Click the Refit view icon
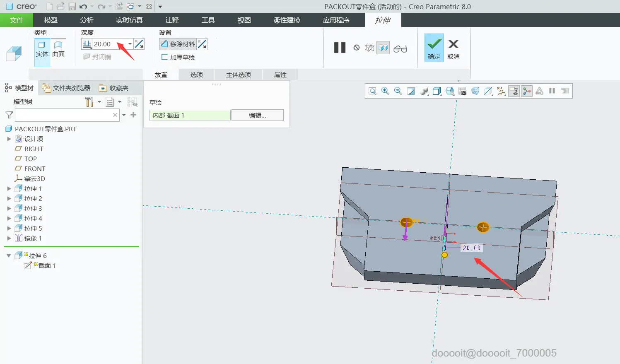Image resolution: width=620 pixels, height=364 pixels. click(372, 91)
